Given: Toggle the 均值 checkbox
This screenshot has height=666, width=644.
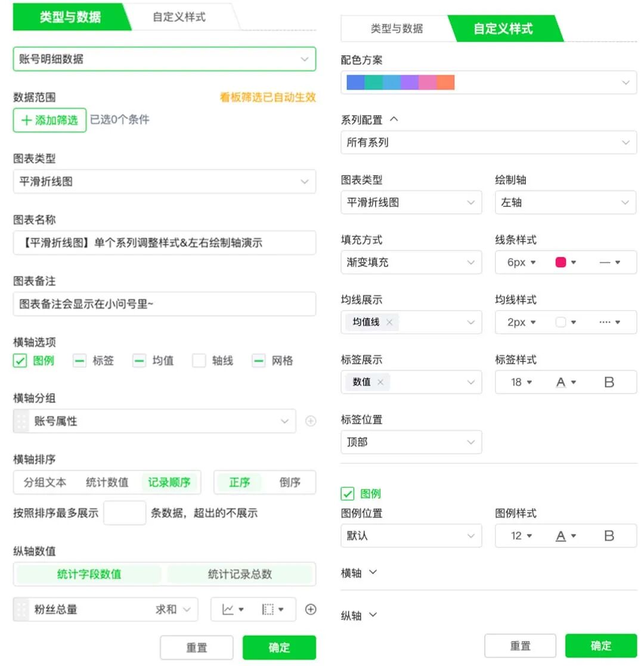Looking at the screenshot, I should 139,361.
